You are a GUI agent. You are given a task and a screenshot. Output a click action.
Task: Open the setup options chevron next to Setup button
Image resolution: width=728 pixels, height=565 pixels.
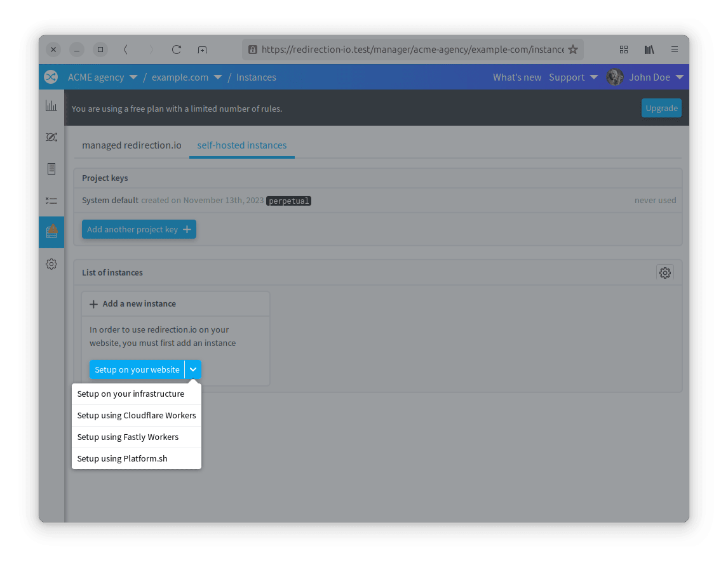(192, 369)
